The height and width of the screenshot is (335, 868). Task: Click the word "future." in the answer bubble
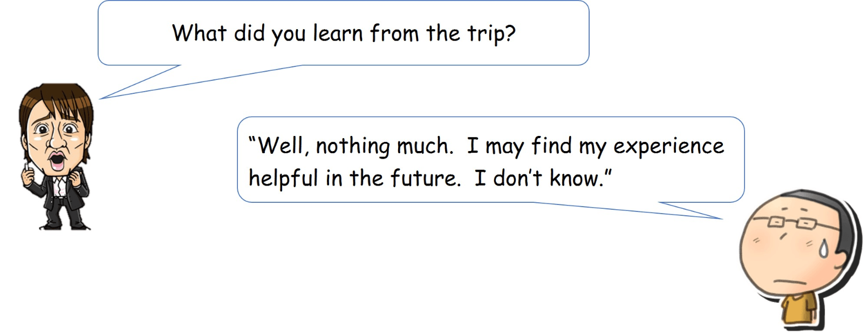click(x=426, y=178)
